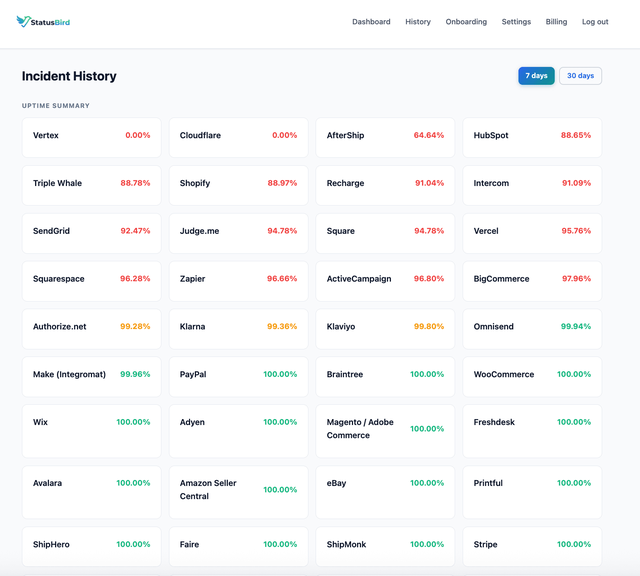Click the Square service name
This screenshot has width=640, height=576.
[340, 231]
